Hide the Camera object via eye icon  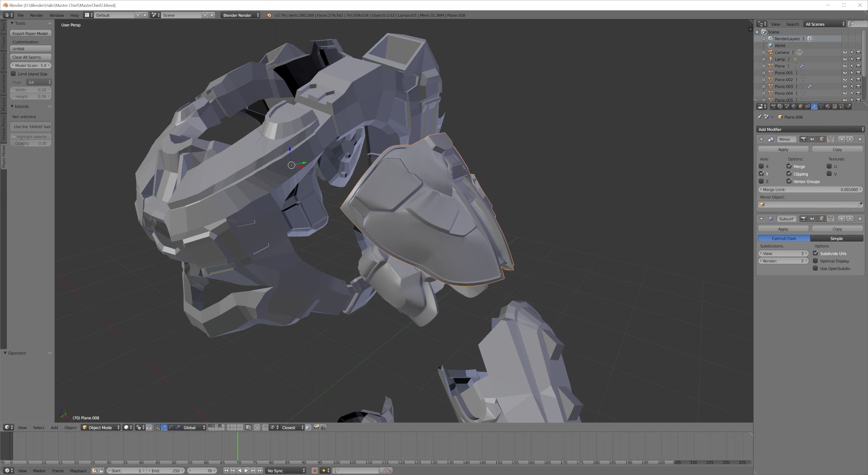pyautogui.click(x=844, y=52)
